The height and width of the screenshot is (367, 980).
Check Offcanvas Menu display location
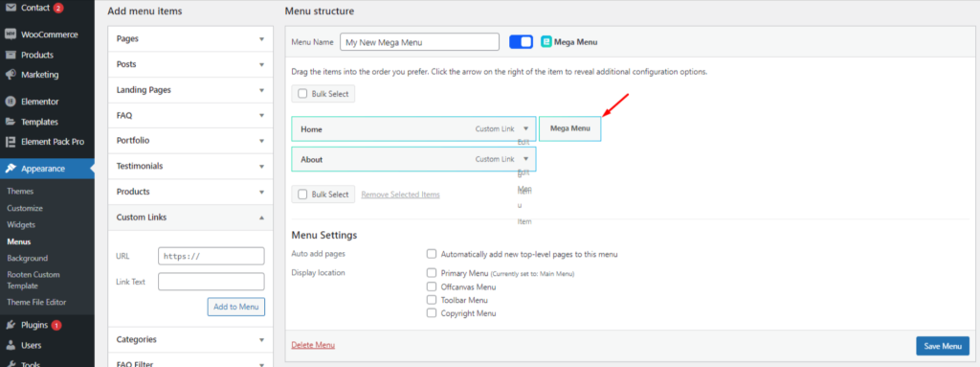pos(432,287)
